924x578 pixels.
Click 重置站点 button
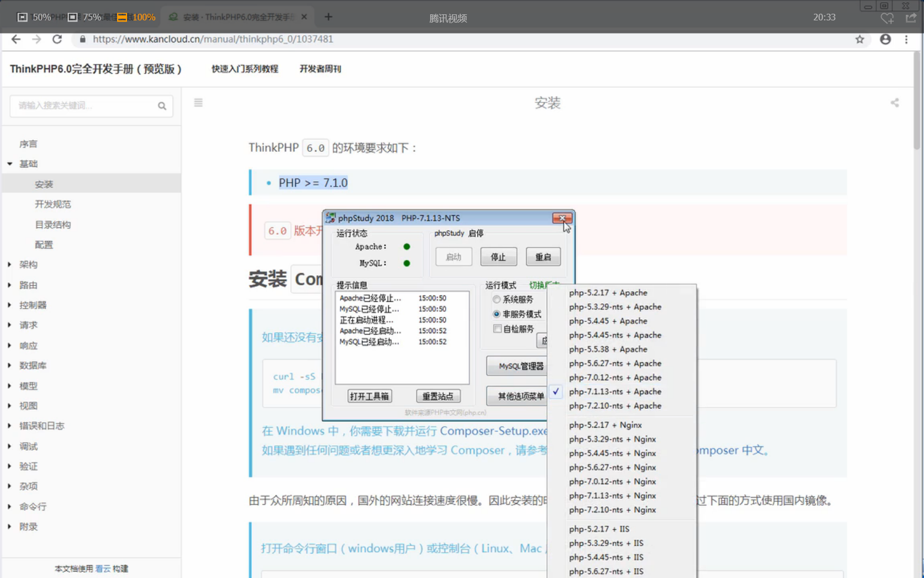[x=438, y=396]
